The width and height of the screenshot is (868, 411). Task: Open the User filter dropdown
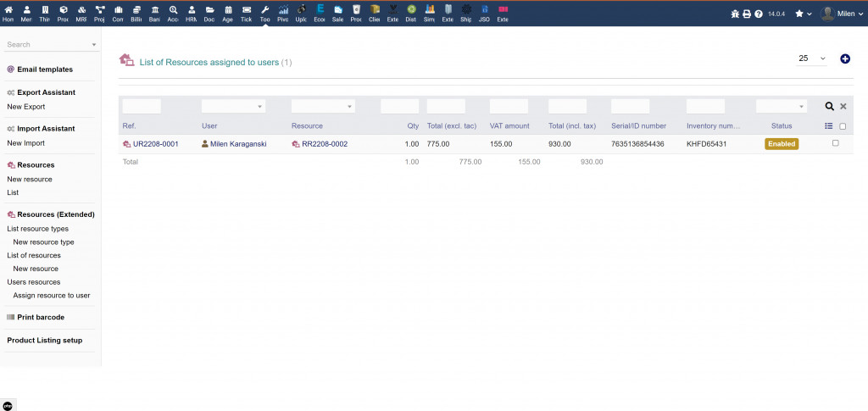point(233,107)
